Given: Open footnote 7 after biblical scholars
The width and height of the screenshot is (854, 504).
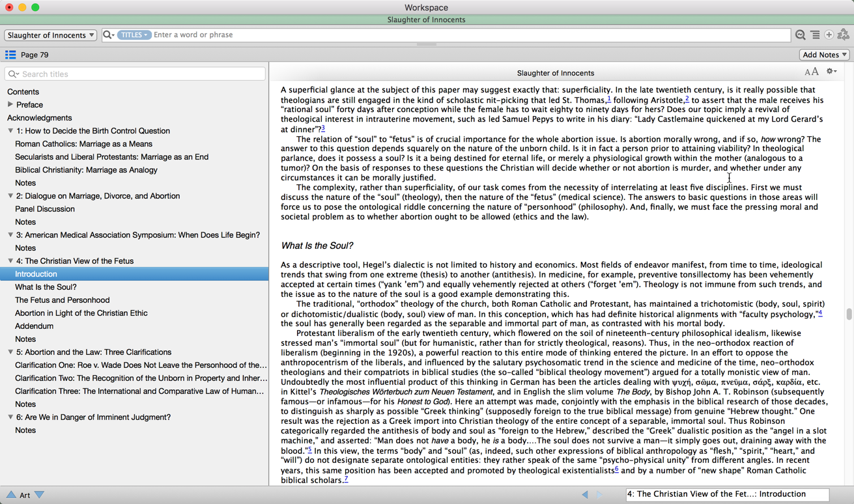Looking at the screenshot, I should (x=346, y=479).
